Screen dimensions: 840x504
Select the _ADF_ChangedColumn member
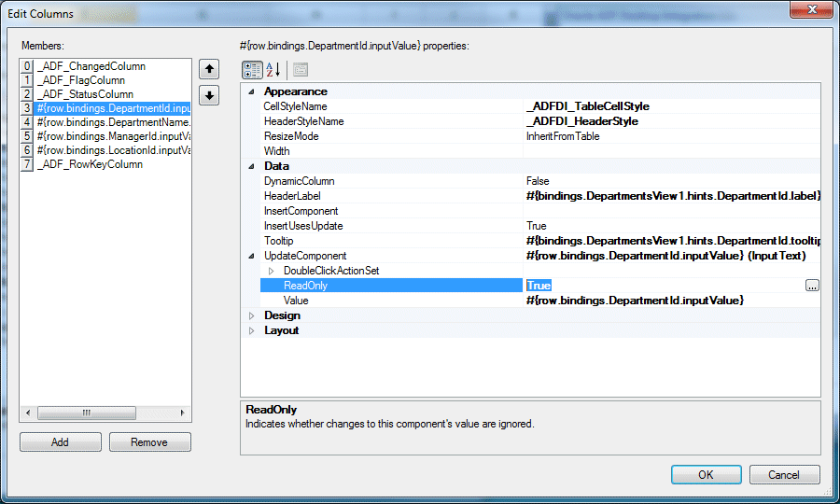click(x=91, y=66)
